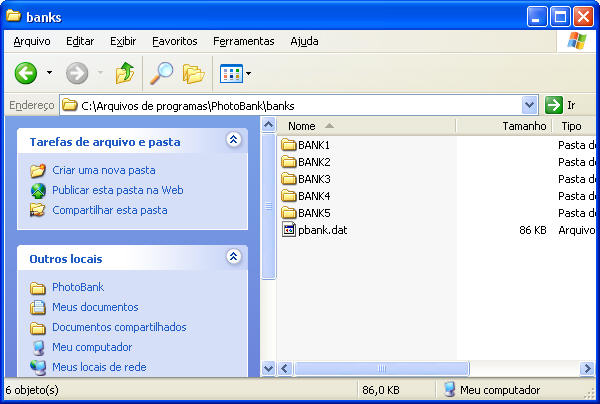The height and width of the screenshot is (404, 600).
Task: Open Meu computador link in Outros locais
Action: coord(92,347)
